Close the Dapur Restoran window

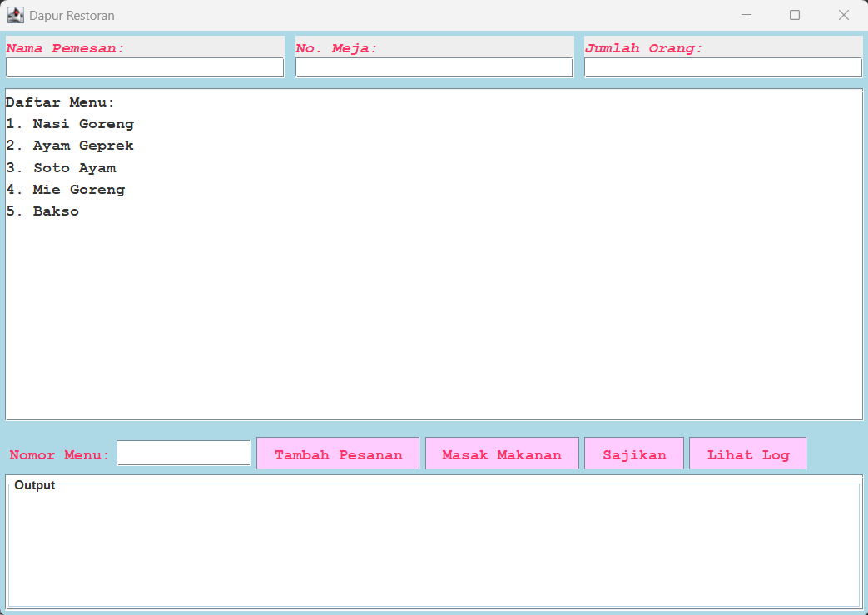[x=843, y=15]
